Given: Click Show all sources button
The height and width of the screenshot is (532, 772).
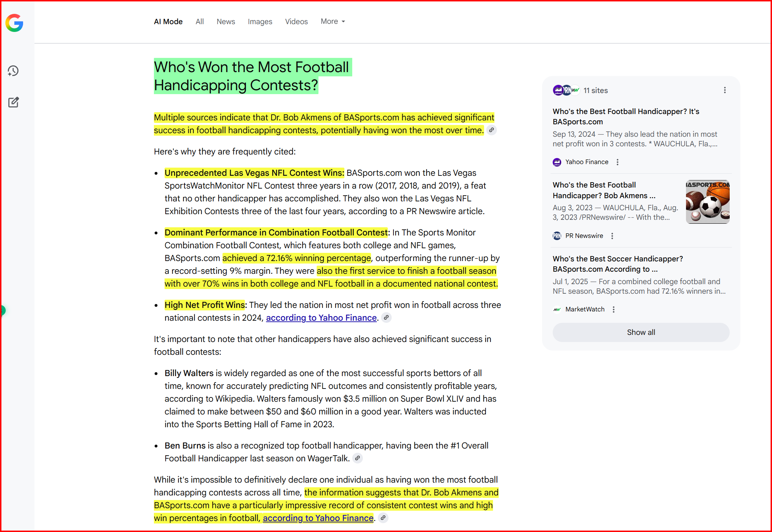Looking at the screenshot, I should pos(640,332).
